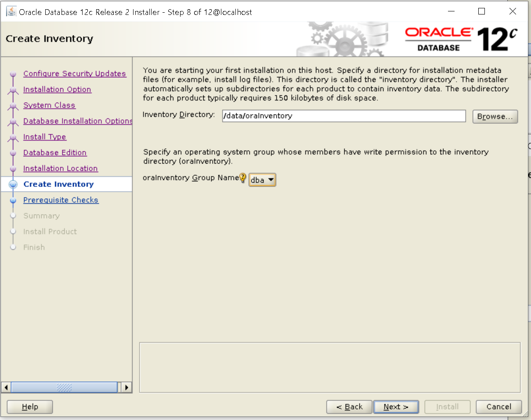Click the sidebar horizontal scrollbar thumb
This screenshot has height=420, width=531.
click(x=64, y=388)
